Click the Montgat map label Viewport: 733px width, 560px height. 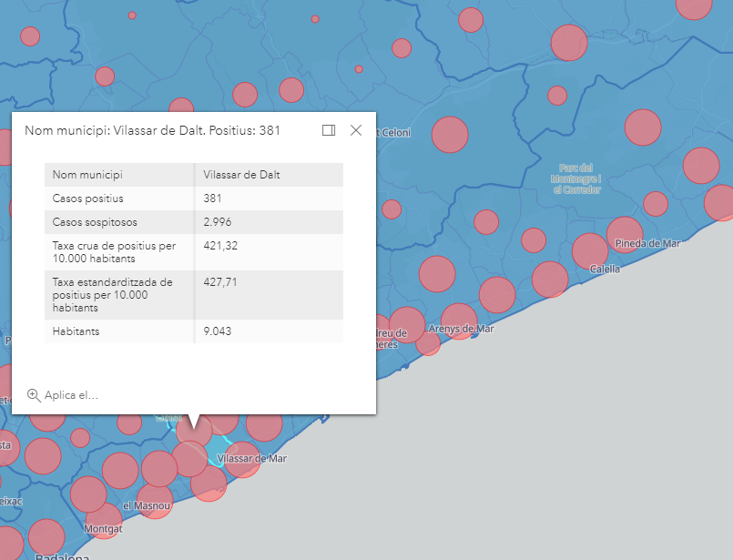(x=103, y=529)
